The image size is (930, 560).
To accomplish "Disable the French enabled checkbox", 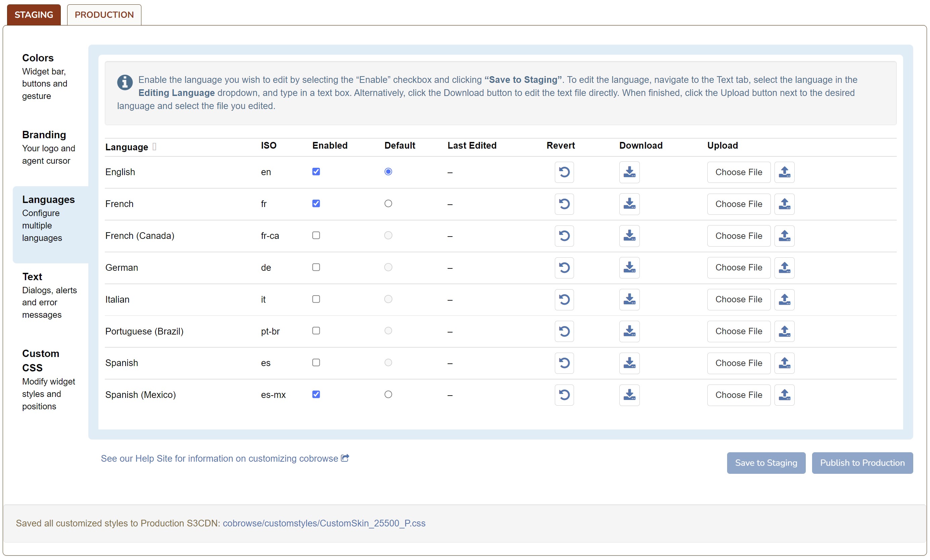I will click(316, 203).
